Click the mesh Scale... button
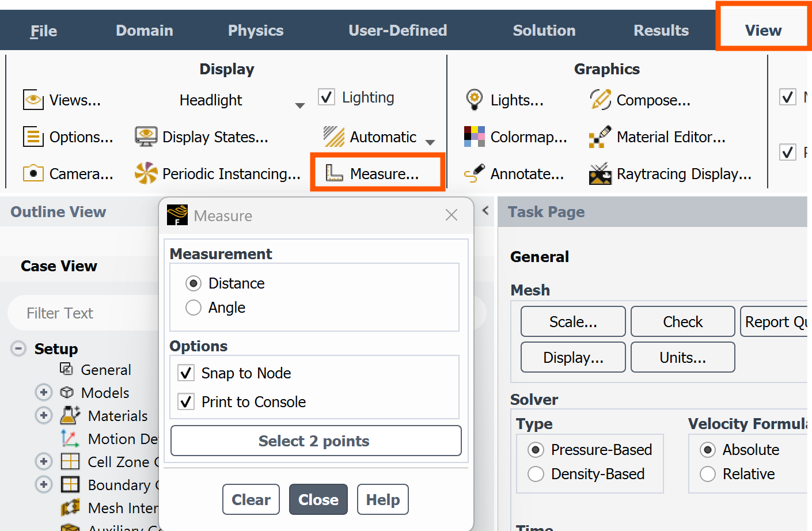 click(573, 321)
